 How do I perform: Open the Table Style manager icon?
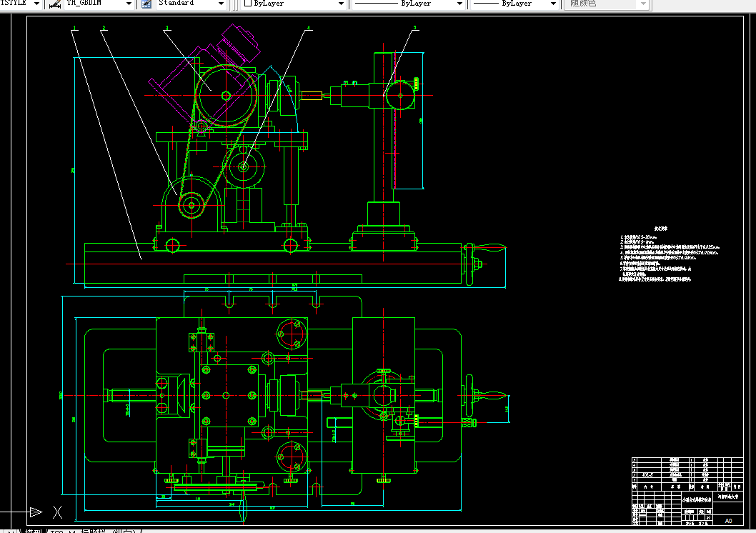146,4
